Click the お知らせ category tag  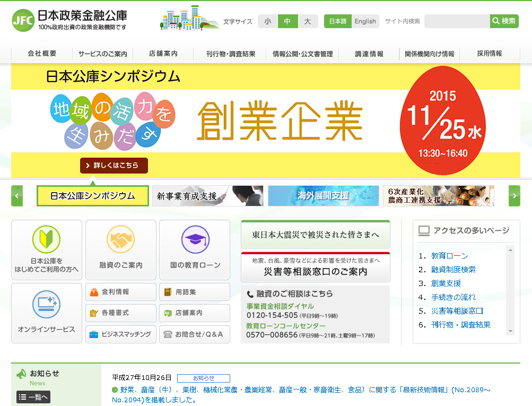(x=204, y=378)
